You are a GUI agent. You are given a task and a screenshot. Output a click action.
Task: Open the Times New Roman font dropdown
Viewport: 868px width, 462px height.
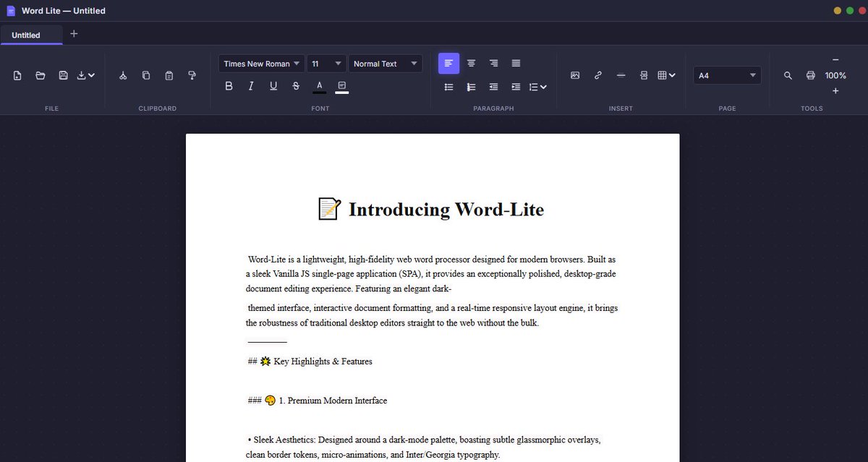click(x=261, y=64)
